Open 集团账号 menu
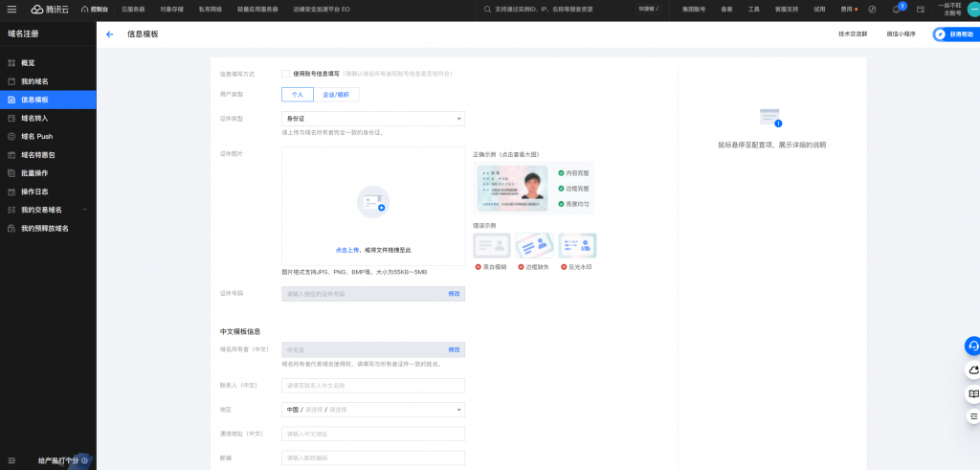This screenshot has width=980, height=470. (x=694, y=10)
